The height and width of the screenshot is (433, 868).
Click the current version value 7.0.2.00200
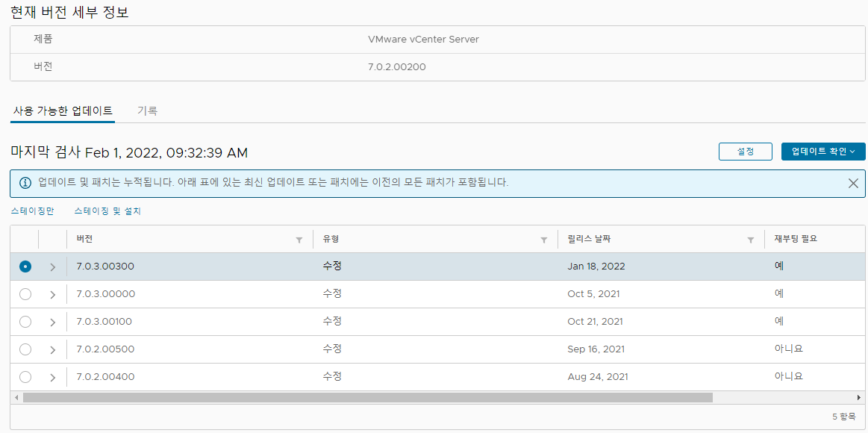tap(397, 67)
